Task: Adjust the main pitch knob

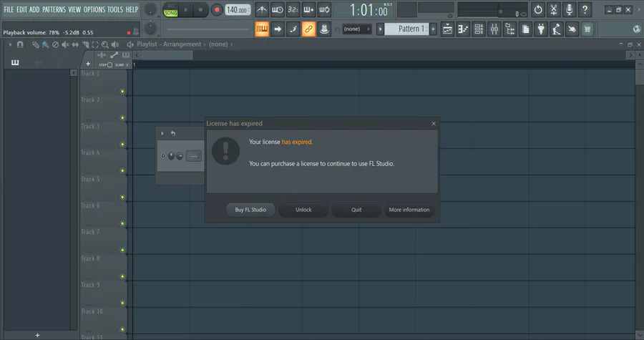Action: point(151,29)
